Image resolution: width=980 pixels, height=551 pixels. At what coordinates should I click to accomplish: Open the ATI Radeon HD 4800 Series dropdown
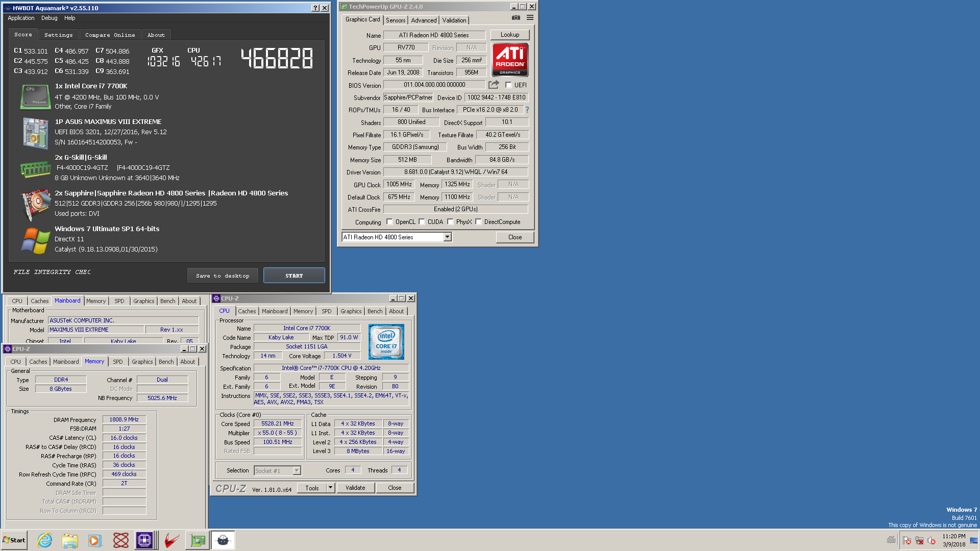tap(447, 237)
